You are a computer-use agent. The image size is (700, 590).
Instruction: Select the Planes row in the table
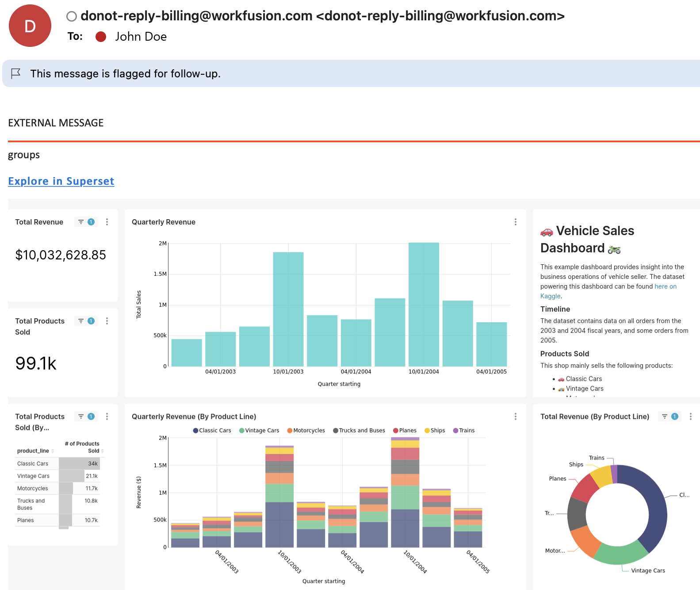pos(57,520)
